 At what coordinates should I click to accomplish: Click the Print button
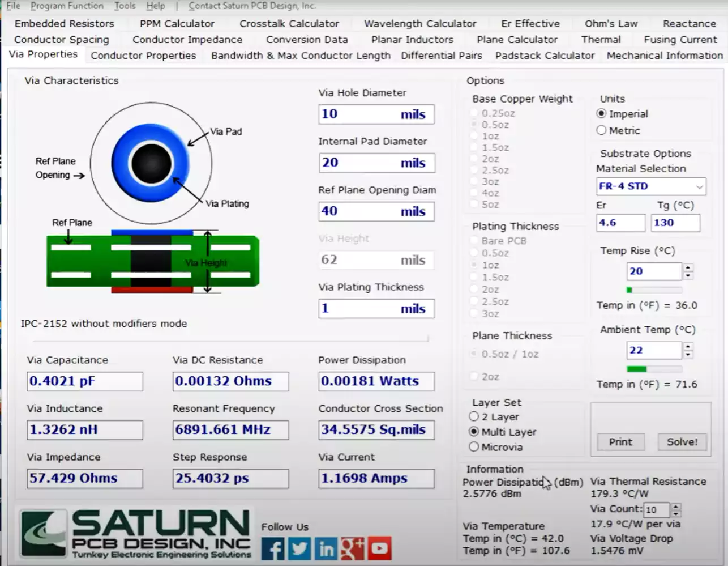tap(620, 442)
